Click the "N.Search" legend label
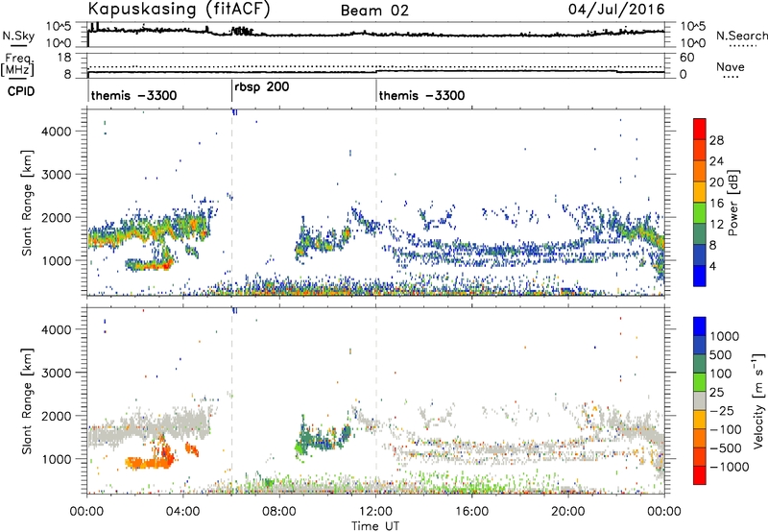Viewport: 768px width, 532px height. [x=741, y=36]
